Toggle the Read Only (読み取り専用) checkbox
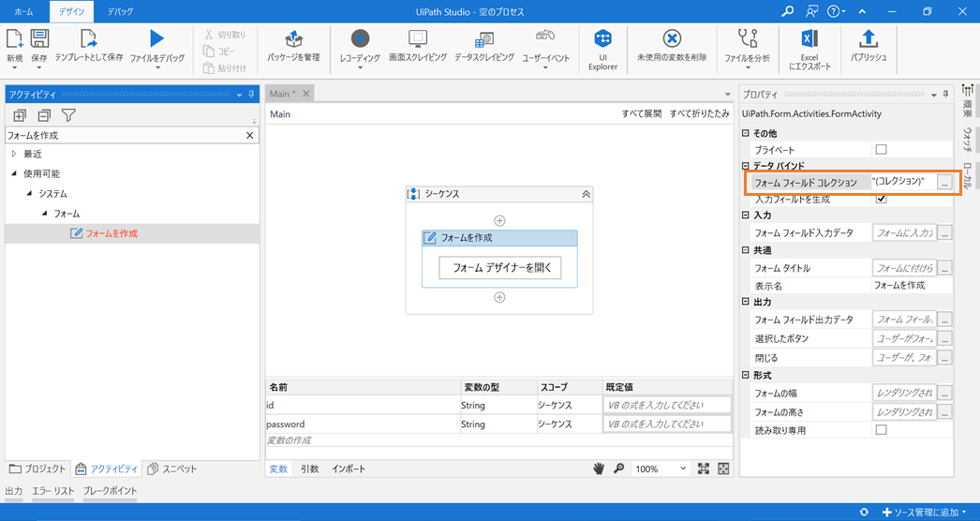980x521 pixels. coord(882,430)
